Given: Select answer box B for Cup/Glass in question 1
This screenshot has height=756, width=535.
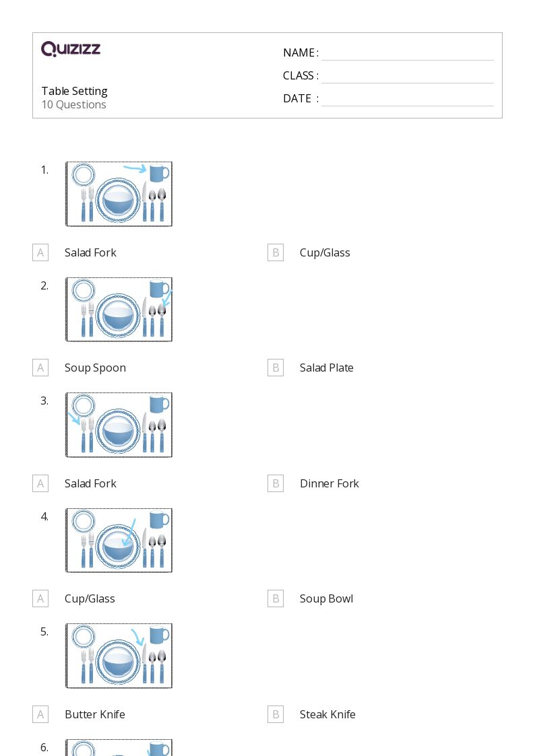Looking at the screenshot, I should point(276,252).
